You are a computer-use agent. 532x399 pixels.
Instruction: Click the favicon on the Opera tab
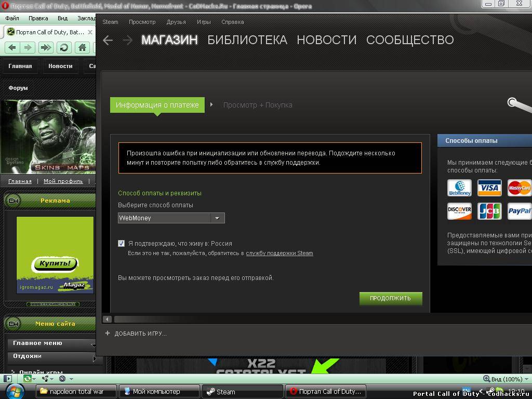[11, 32]
